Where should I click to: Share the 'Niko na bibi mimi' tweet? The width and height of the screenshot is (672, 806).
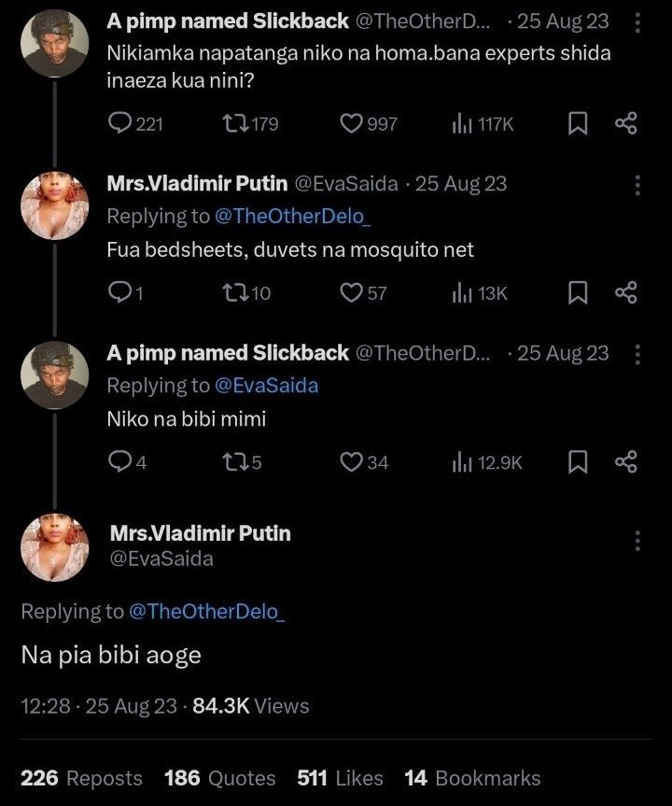click(x=625, y=461)
